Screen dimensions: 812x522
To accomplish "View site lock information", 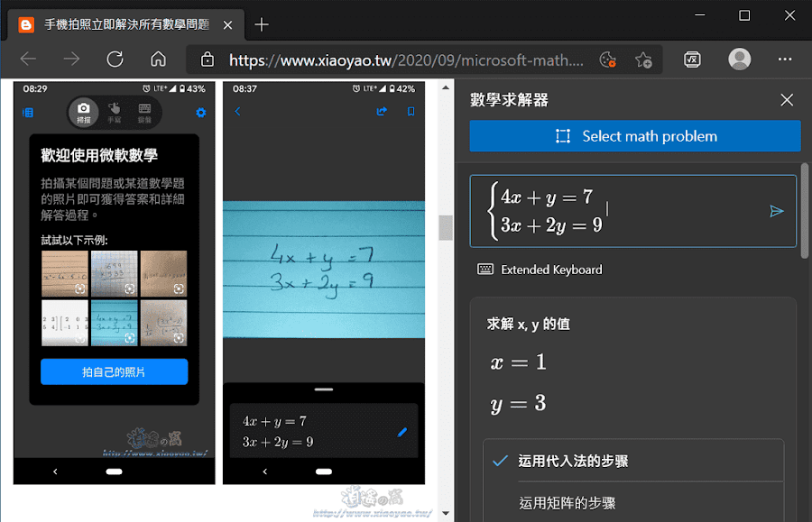I will pos(208,60).
